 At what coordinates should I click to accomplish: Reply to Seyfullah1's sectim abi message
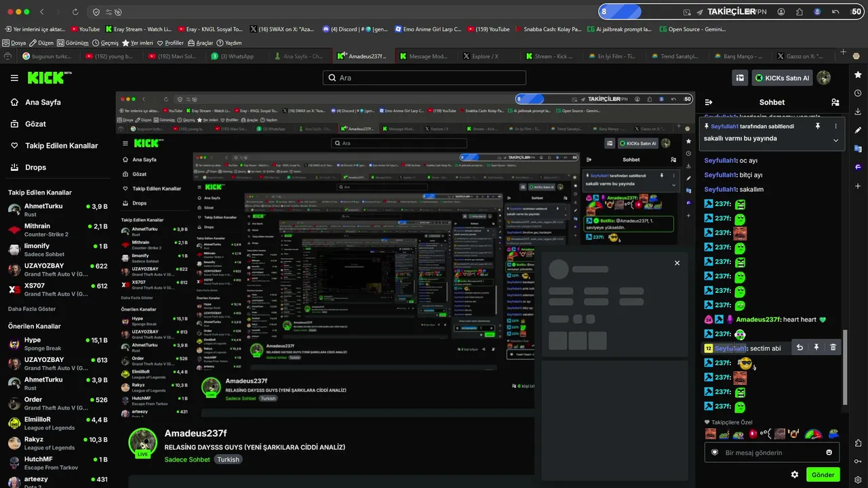(800, 348)
